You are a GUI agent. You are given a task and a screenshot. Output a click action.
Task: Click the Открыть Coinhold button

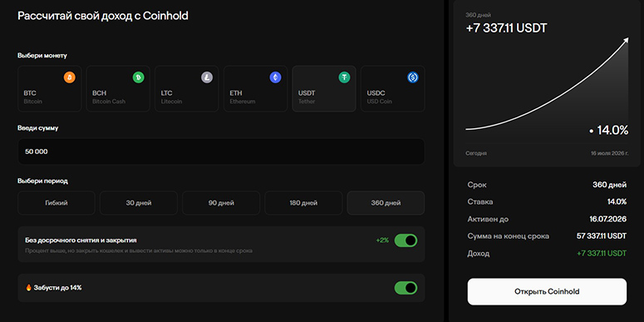[547, 291]
